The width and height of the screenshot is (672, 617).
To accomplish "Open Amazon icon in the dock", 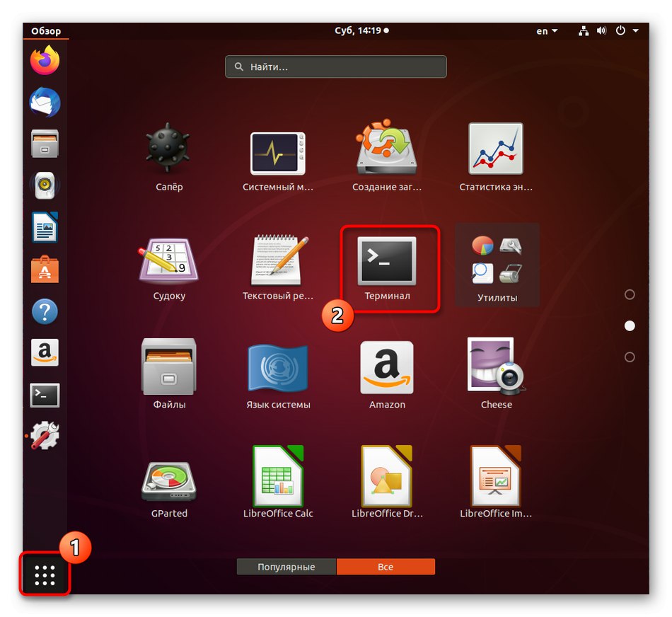I will point(45,353).
